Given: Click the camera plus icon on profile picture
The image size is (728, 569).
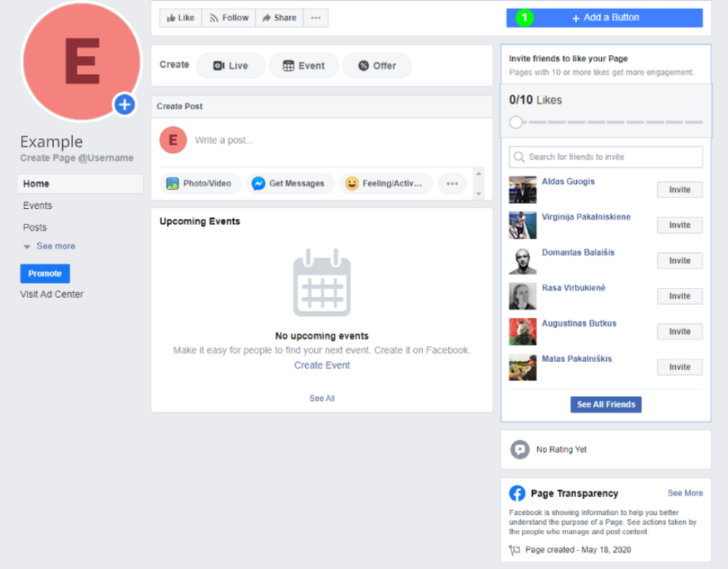Looking at the screenshot, I should coord(124,104).
